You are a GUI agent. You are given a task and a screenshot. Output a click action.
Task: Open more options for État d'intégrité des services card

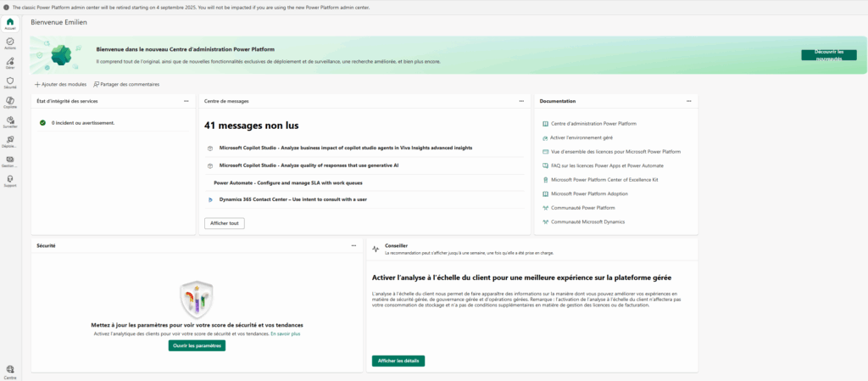pyautogui.click(x=186, y=101)
